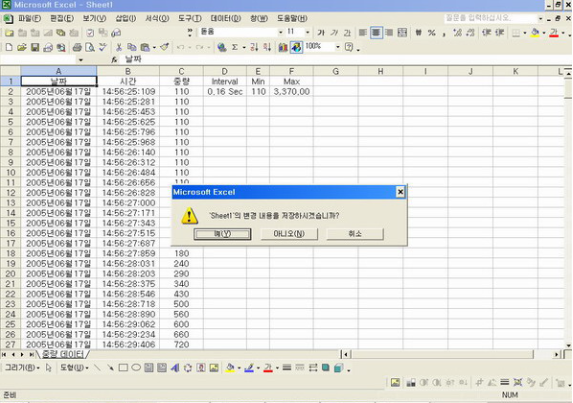
Task: Click the Insert Hyperlink globe icon
Action: (x=221, y=47)
